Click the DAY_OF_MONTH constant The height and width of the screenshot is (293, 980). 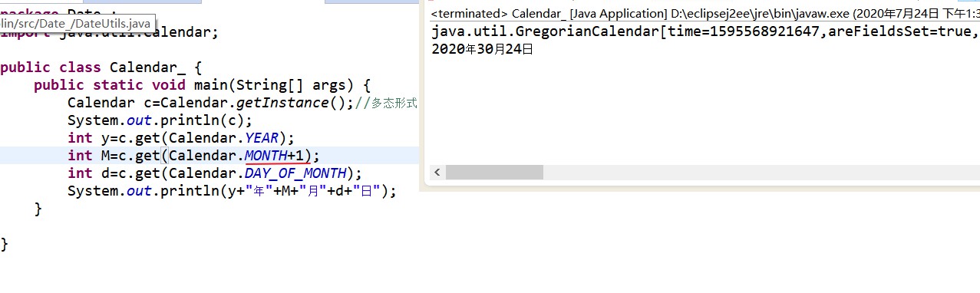(295, 173)
